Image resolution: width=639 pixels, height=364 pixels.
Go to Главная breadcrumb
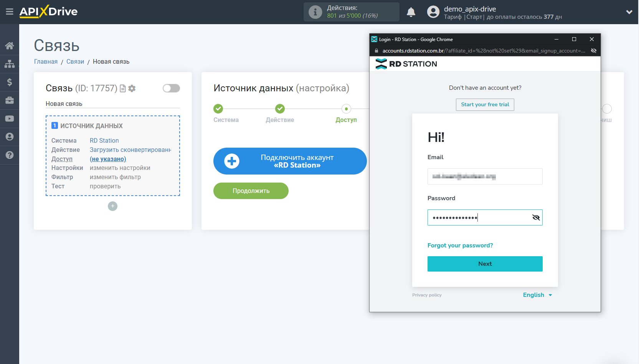pyautogui.click(x=46, y=62)
